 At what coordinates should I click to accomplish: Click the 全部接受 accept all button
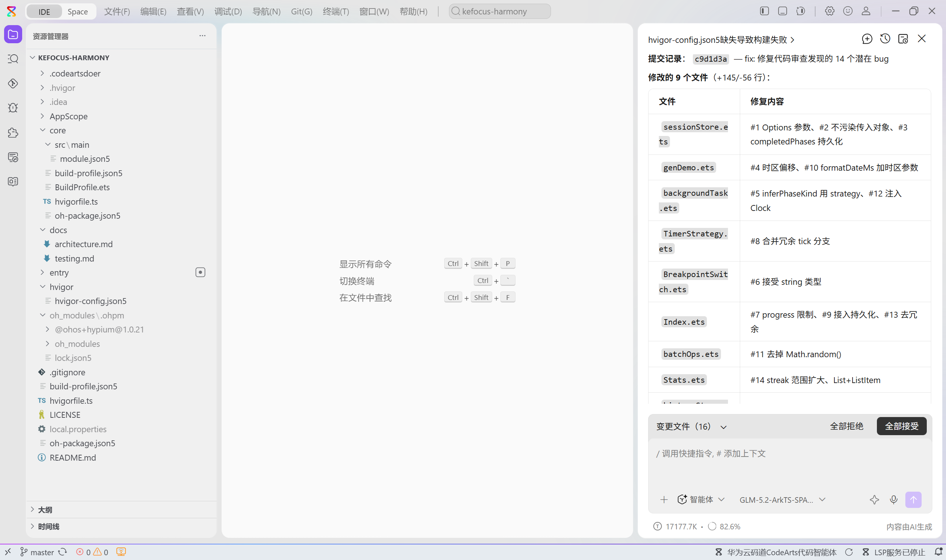901,426
